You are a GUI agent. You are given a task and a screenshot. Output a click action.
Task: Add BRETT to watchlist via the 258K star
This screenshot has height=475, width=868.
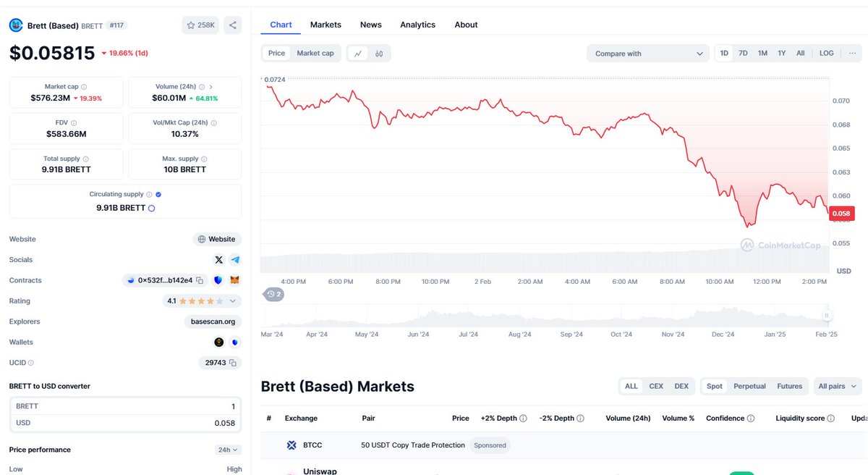pos(200,25)
